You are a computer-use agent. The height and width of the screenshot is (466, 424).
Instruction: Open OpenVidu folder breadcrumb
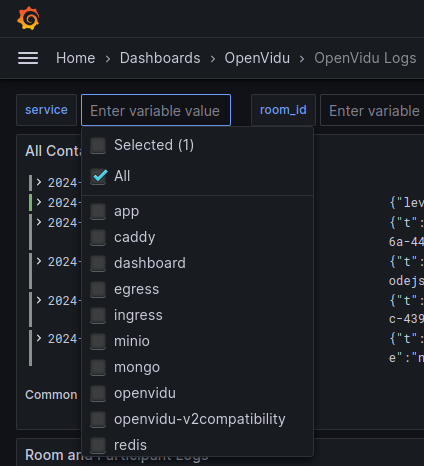coord(257,58)
